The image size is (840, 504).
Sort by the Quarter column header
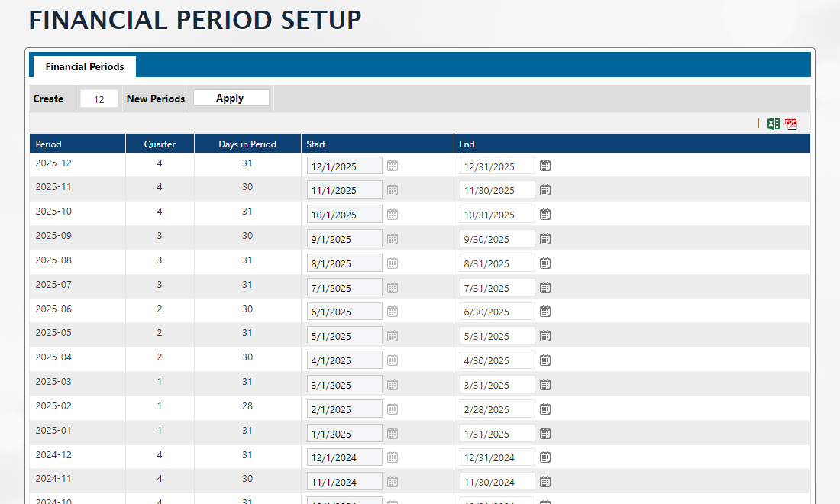[x=160, y=144]
